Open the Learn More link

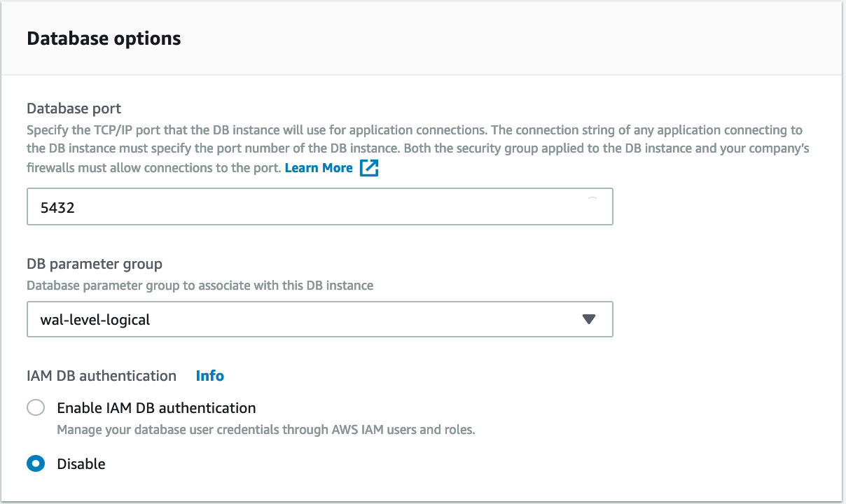click(x=319, y=168)
